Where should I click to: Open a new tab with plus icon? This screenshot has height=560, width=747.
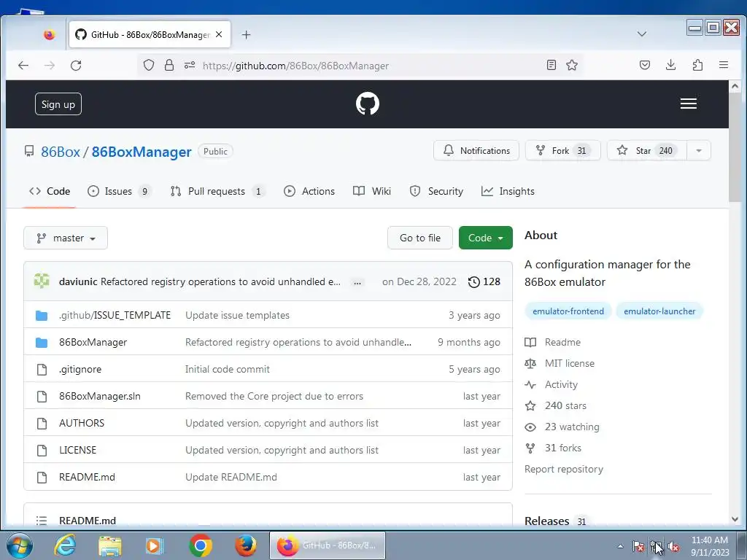click(x=246, y=35)
